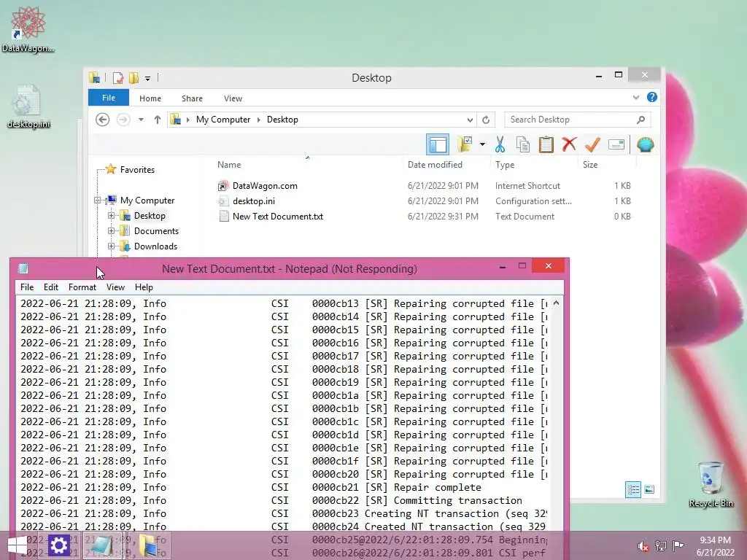
Task: Click the Copy icon in Explorer toolbar
Action: [x=523, y=144]
